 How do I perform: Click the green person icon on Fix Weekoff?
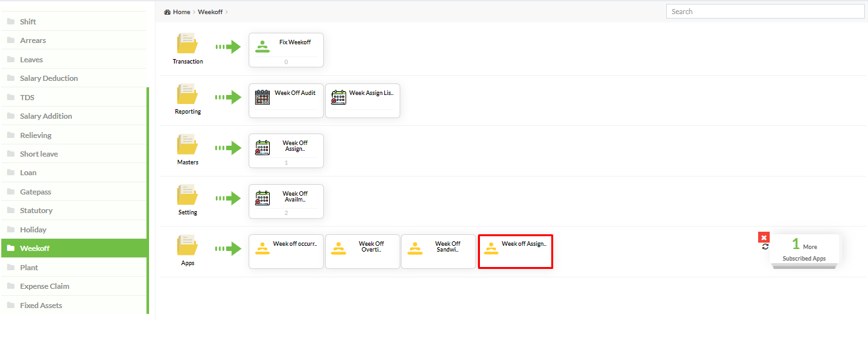pos(262,46)
